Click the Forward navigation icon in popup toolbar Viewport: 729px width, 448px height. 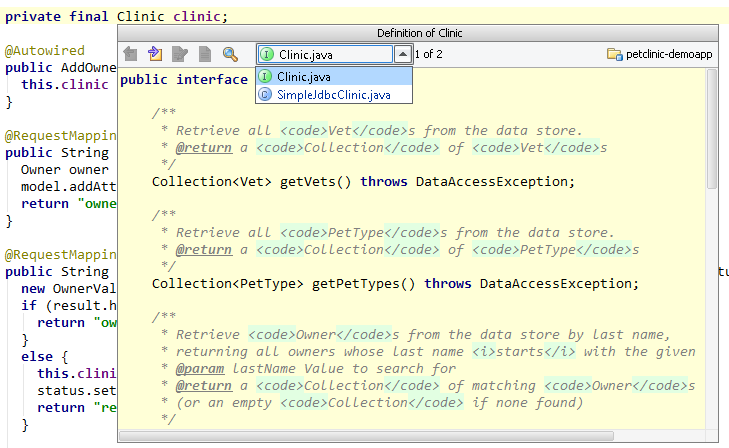tap(155, 54)
